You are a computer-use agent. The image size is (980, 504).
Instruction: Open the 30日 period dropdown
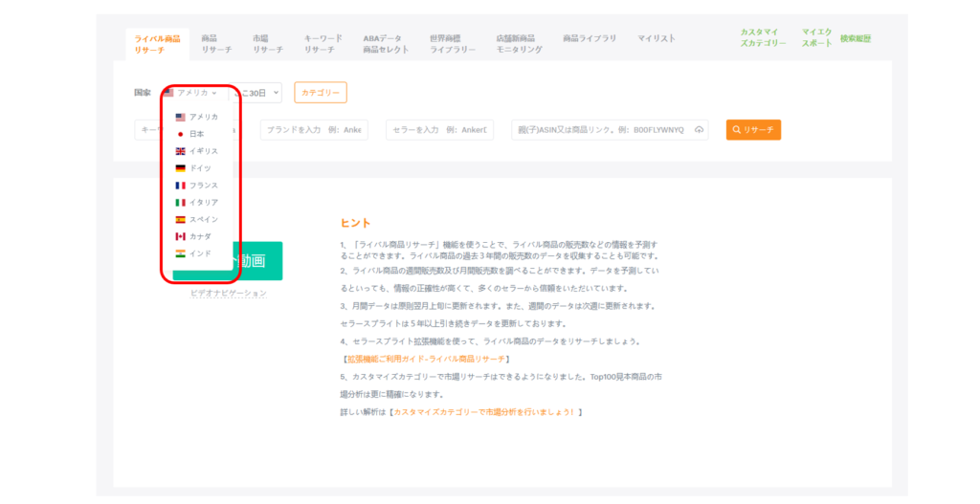point(258,93)
